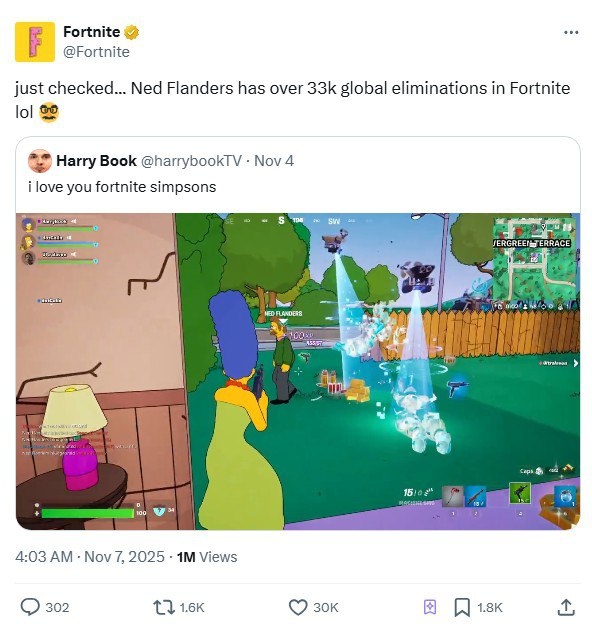Viewport: 592px width, 629px height.
Task: Like the tweet with heart icon
Action: [298, 607]
